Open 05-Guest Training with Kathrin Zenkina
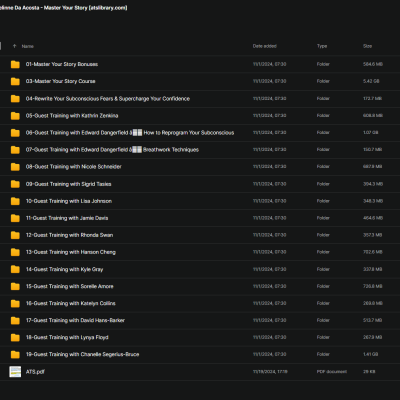This screenshot has height=400, width=400. 72,116
